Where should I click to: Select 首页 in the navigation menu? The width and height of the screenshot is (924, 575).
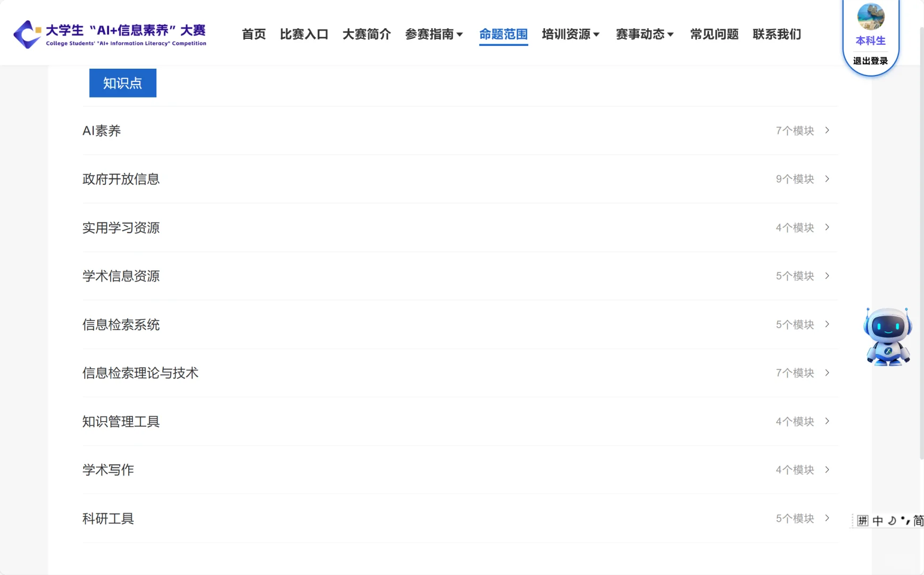[253, 34]
